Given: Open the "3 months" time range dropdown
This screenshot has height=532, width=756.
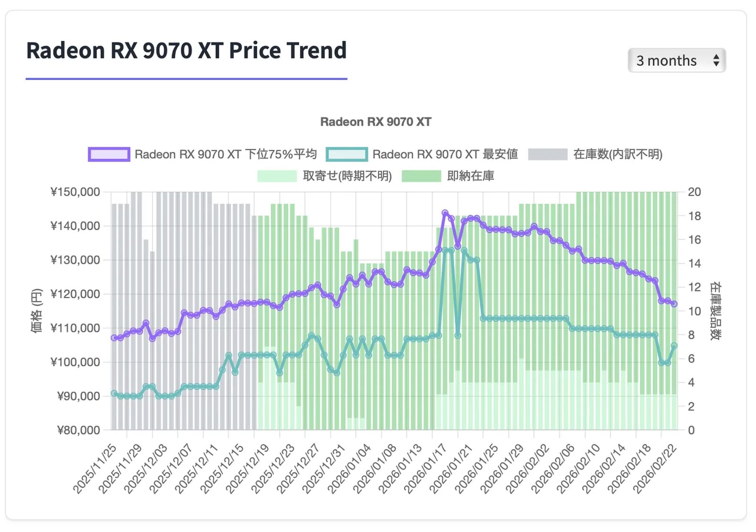Looking at the screenshot, I should 676,60.
